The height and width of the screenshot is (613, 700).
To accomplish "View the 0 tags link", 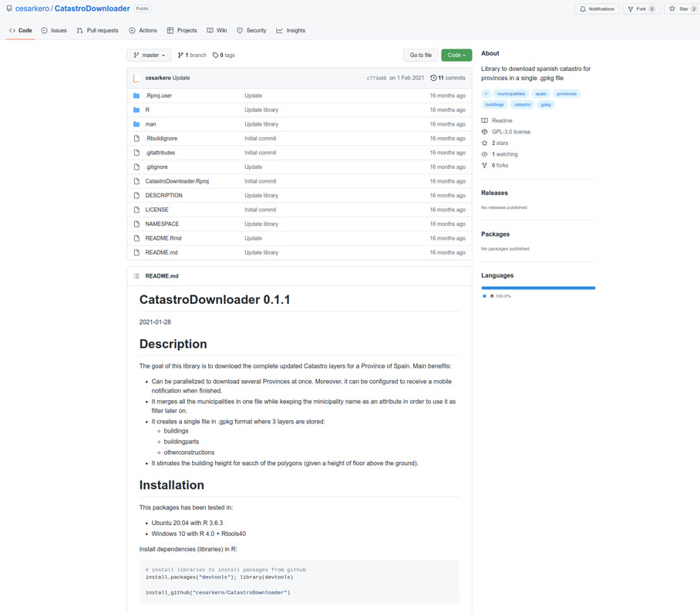I will pos(224,55).
